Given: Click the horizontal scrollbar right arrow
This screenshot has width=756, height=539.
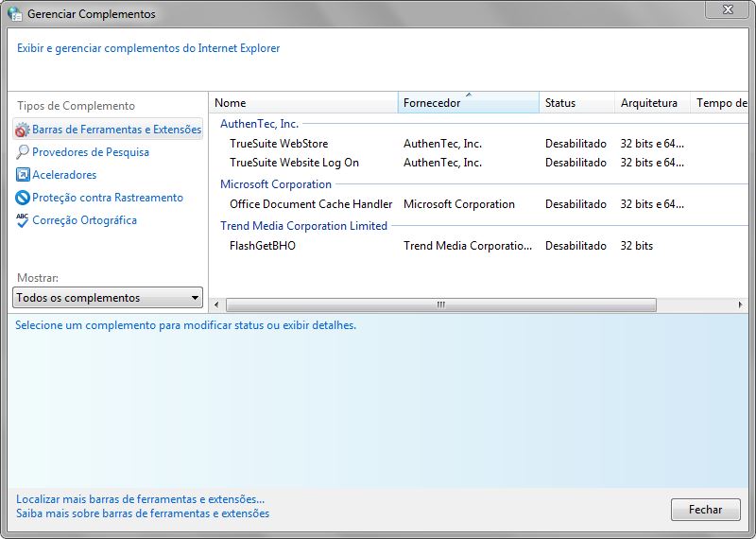Looking at the screenshot, I should (741, 304).
